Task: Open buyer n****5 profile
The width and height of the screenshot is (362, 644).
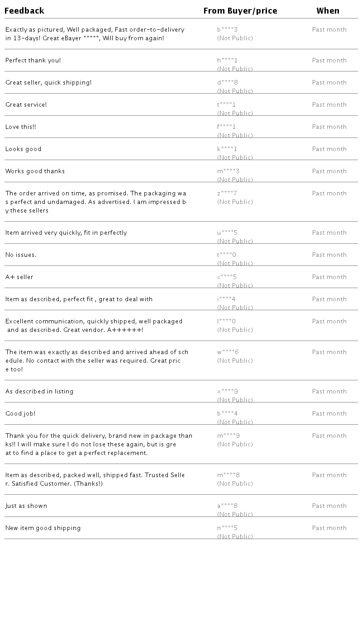Action: tap(227, 528)
